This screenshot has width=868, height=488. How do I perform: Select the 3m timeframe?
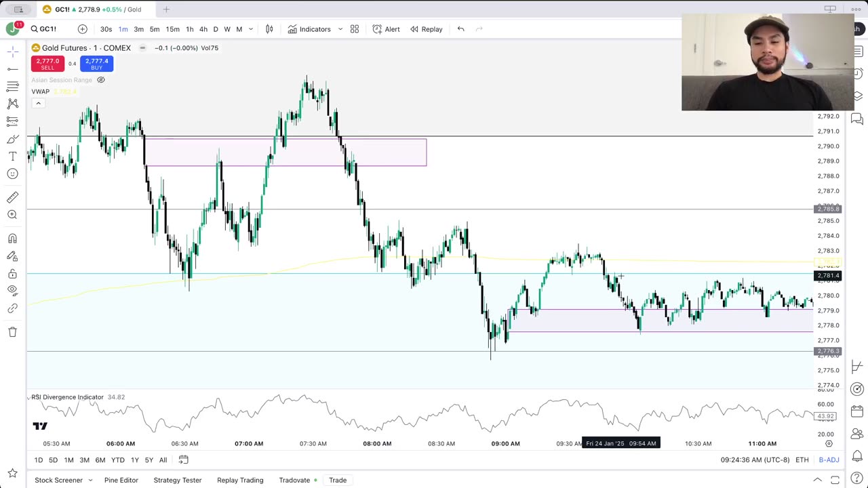pyautogui.click(x=138, y=29)
